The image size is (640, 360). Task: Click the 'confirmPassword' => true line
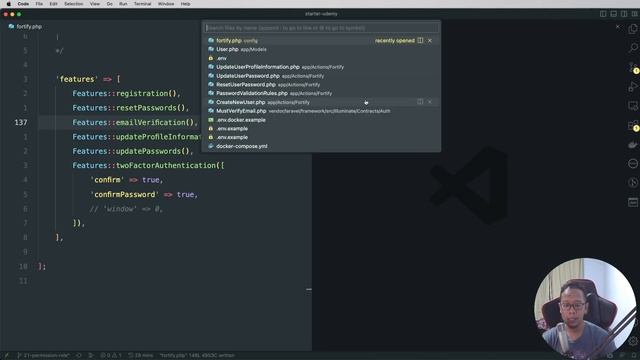[x=144, y=194]
